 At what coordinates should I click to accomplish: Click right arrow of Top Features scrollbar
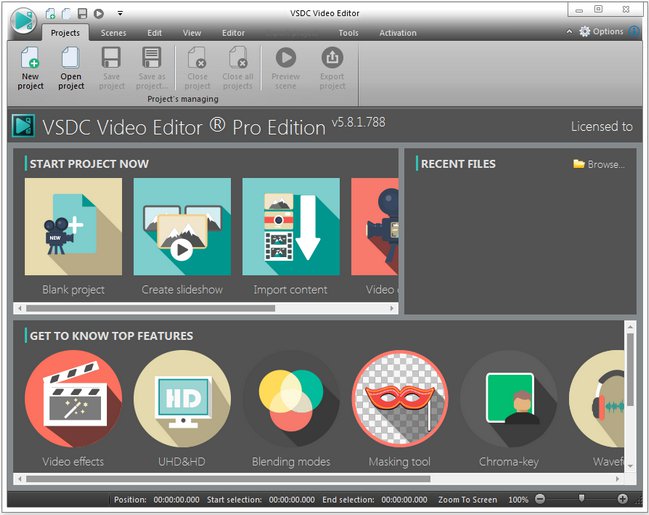[x=618, y=479]
